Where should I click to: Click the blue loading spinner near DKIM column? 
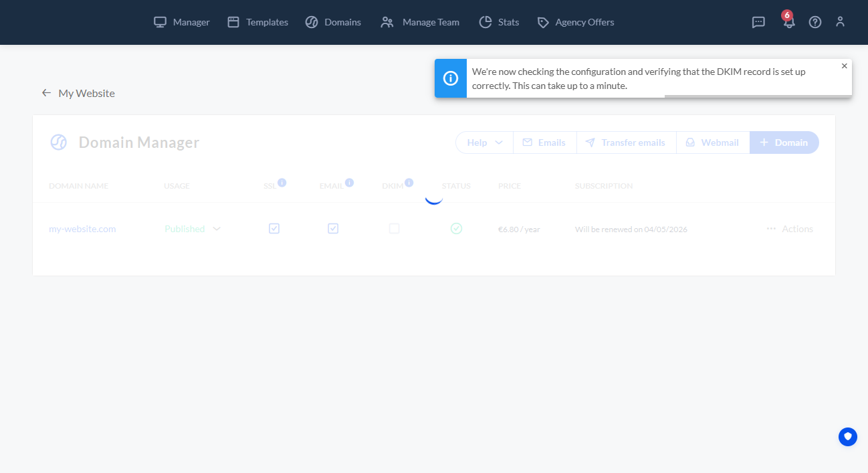(433, 195)
